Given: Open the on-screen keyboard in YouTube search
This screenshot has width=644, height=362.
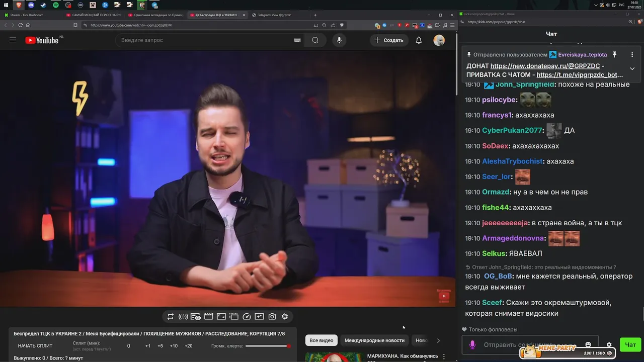Looking at the screenshot, I should (x=297, y=40).
